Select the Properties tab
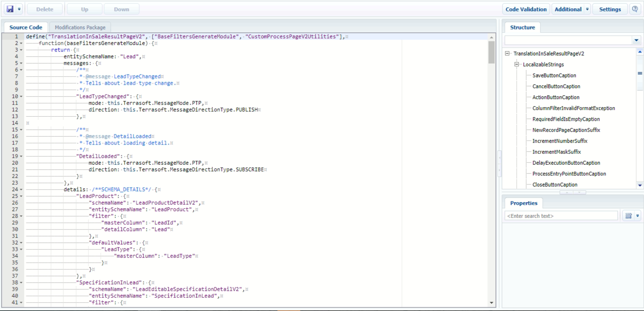This screenshot has width=644, height=311. [524, 203]
